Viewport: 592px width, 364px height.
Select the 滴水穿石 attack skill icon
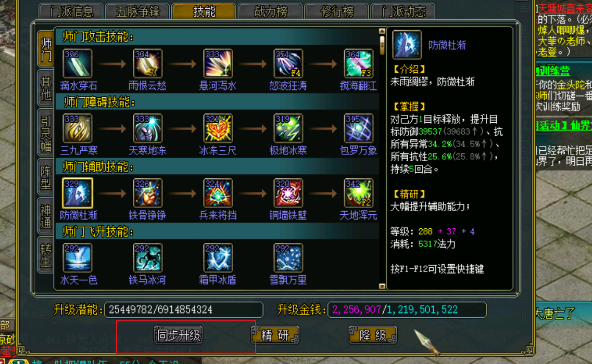pos(78,63)
